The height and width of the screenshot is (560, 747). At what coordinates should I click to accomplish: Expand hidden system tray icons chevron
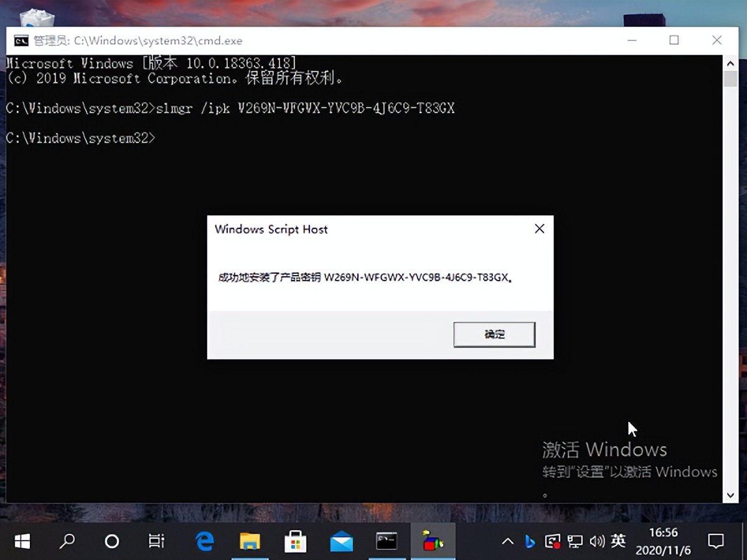[x=508, y=541]
